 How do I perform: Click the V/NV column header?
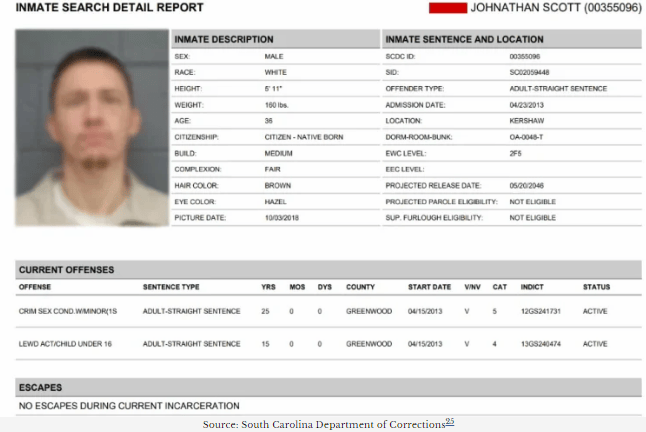tap(473, 287)
